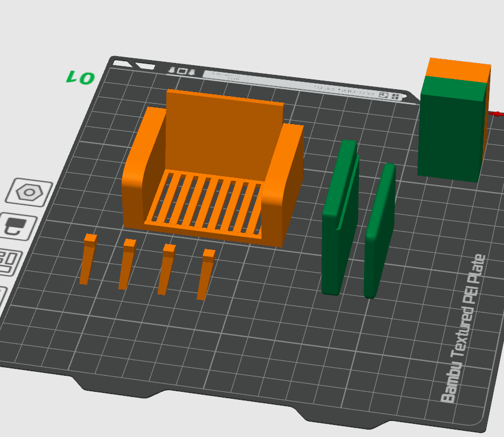Select the second orange chair leg from the left
The height and width of the screenshot is (437, 504).
pyautogui.click(x=127, y=264)
